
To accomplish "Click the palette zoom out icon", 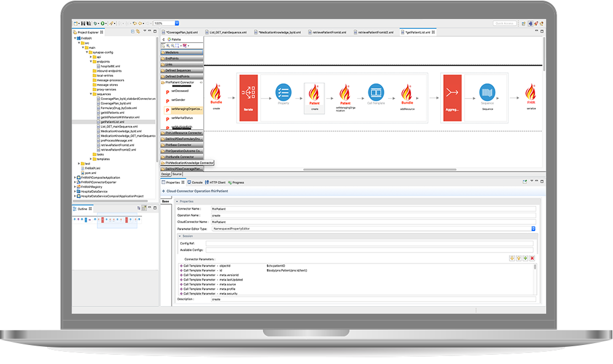I will (172, 45).
